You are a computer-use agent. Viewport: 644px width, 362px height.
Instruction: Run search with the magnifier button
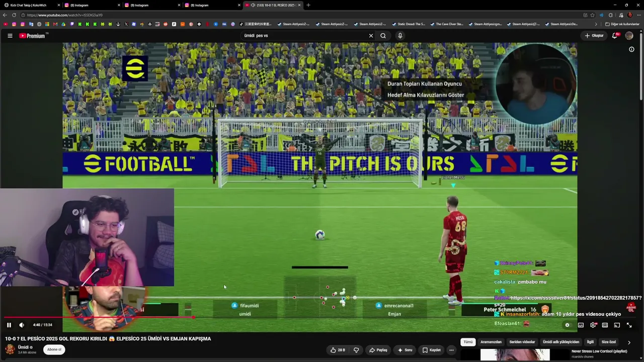(x=383, y=36)
